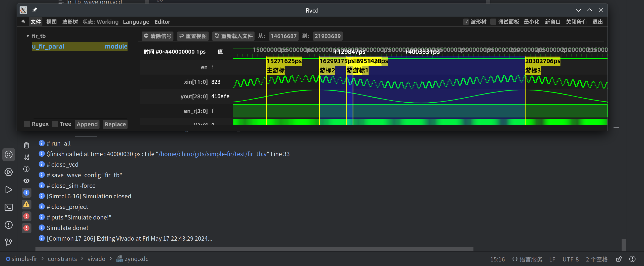Toggle the read-only lock icon in status bar
The image size is (644, 266).
pyautogui.click(x=619, y=259)
